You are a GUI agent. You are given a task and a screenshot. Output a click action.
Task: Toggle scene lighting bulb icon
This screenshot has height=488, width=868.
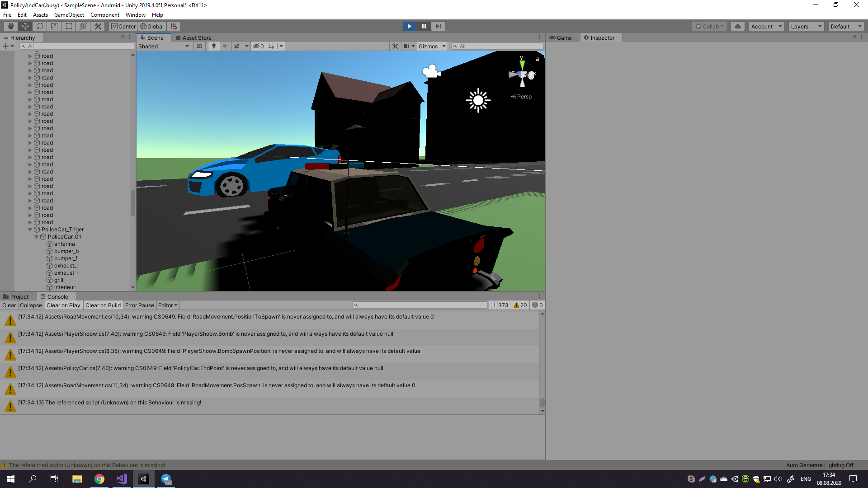213,46
